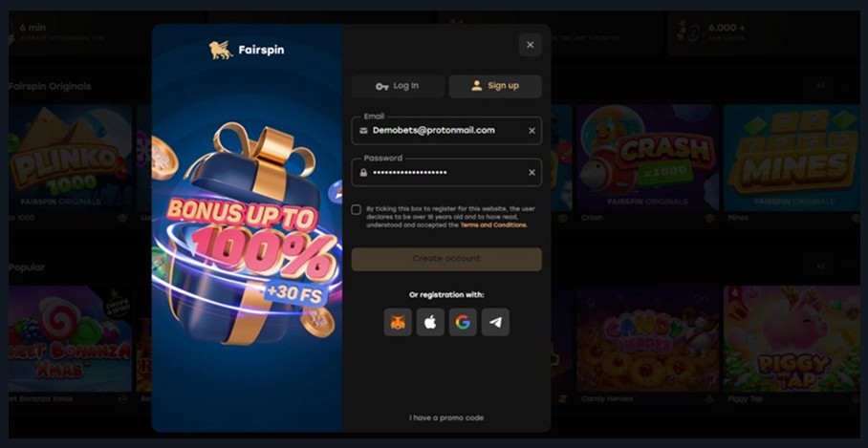Open the Terms and Conditions link

pos(493,225)
